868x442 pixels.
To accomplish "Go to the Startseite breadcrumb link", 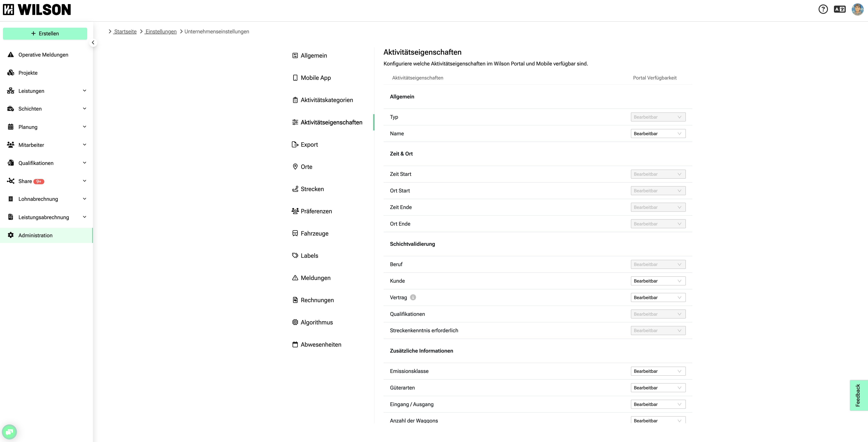I will (x=125, y=31).
